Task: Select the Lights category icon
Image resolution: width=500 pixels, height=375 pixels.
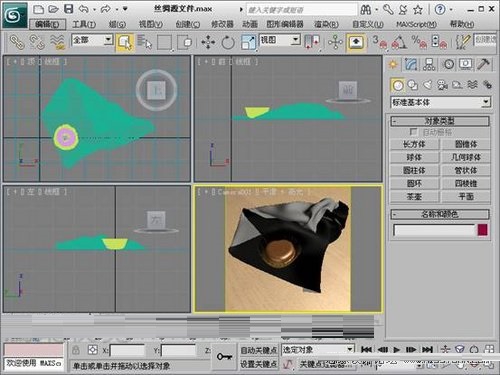Action: [428, 85]
